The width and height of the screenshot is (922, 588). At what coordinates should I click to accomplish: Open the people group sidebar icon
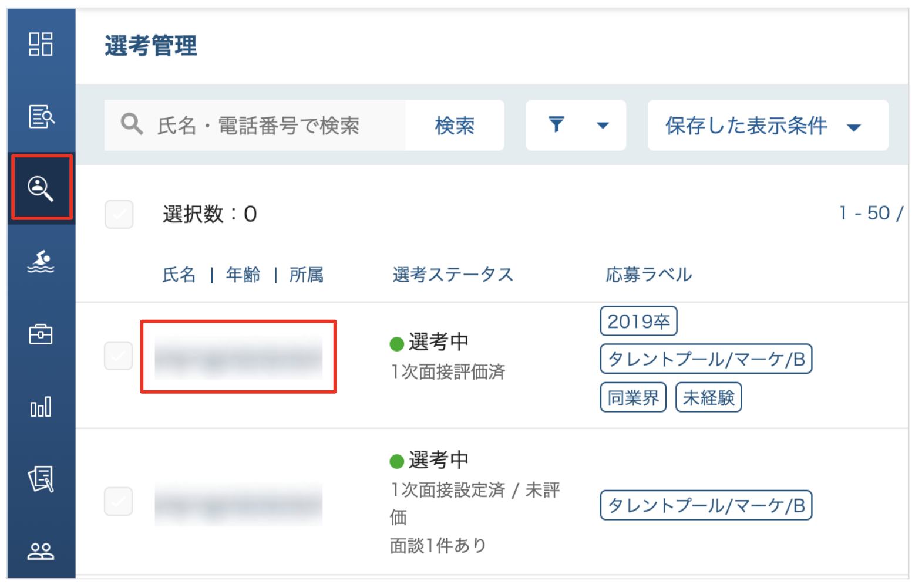click(x=41, y=551)
